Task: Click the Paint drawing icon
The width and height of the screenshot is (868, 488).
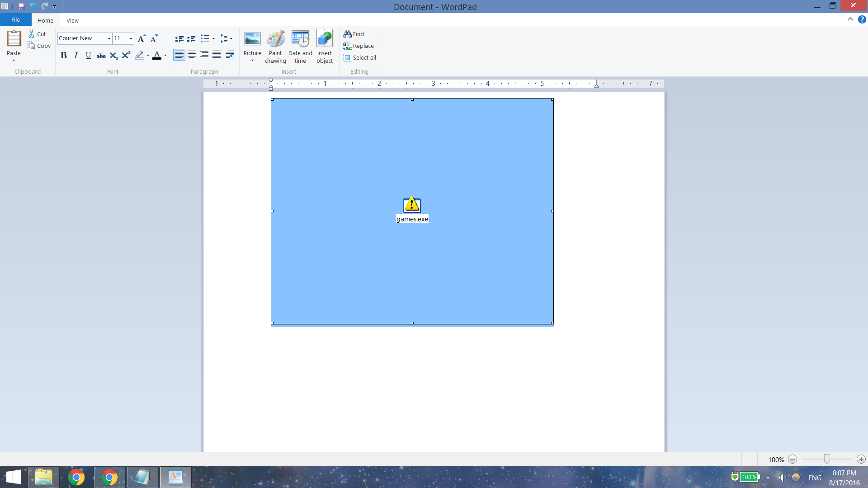Action: [x=275, y=47]
